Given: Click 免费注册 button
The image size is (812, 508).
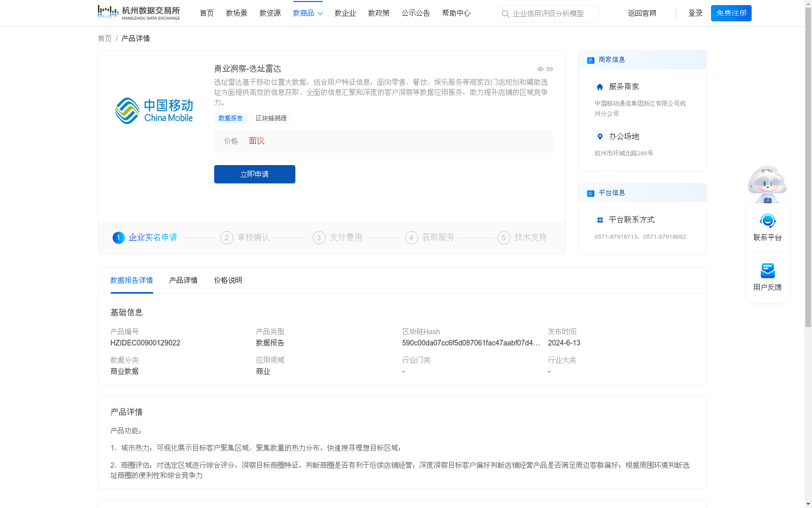Looking at the screenshot, I should tap(731, 13).
